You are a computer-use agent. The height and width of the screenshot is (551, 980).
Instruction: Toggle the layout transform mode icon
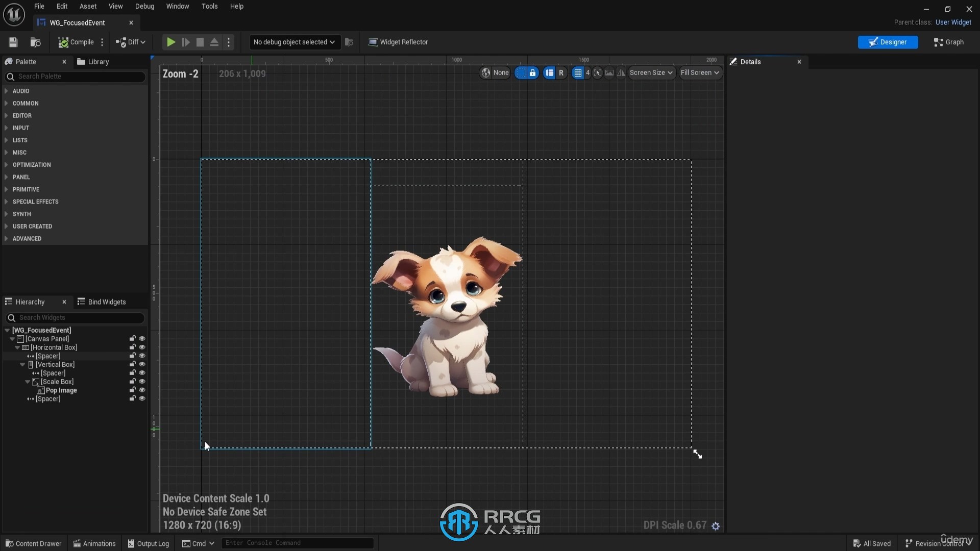(549, 72)
